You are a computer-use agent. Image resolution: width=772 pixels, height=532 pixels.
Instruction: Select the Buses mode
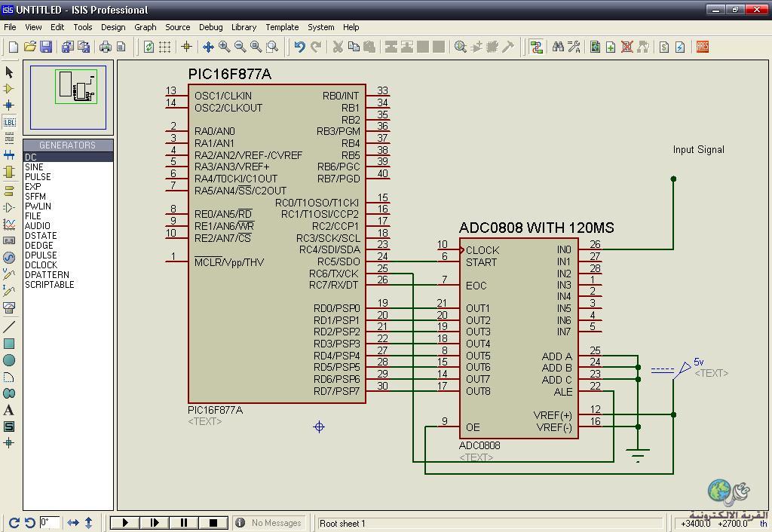[x=9, y=155]
